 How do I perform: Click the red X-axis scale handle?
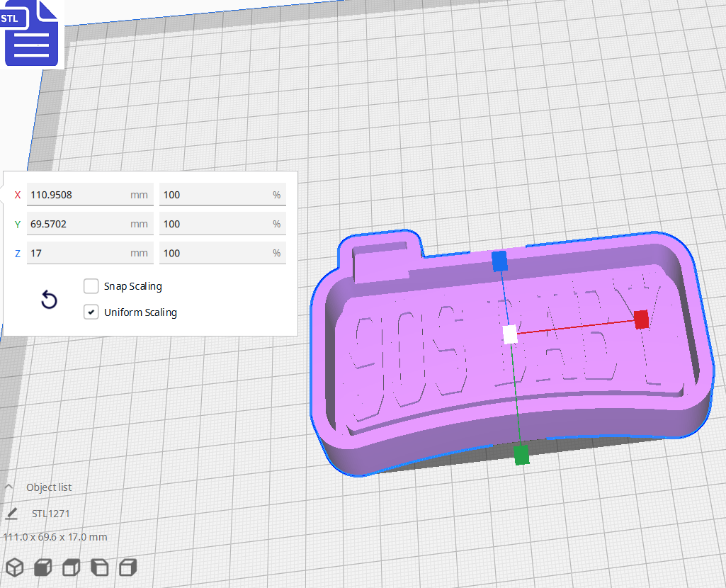(641, 320)
